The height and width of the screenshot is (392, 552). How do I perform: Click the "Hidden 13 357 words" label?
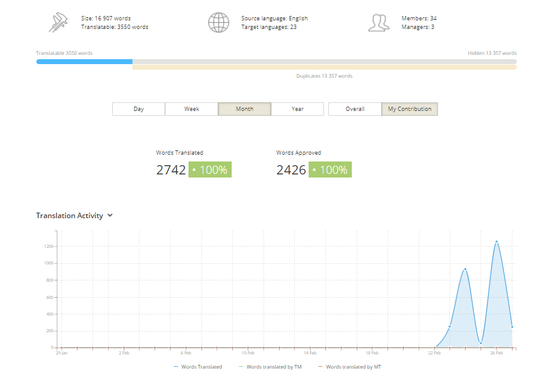(492, 53)
